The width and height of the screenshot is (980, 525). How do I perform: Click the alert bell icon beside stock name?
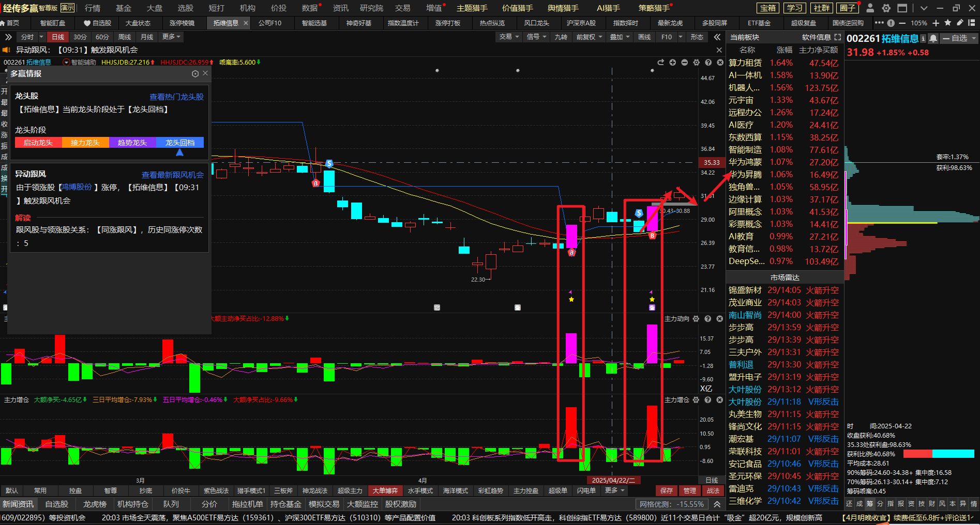tap(933, 39)
